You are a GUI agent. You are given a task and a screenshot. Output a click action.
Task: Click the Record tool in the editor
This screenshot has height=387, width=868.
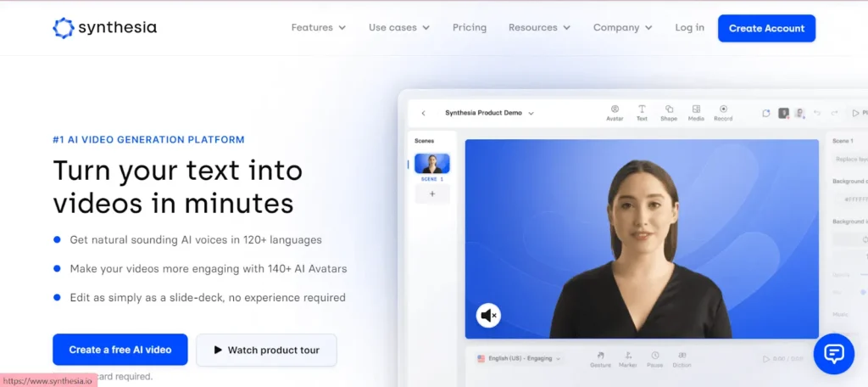[723, 113]
